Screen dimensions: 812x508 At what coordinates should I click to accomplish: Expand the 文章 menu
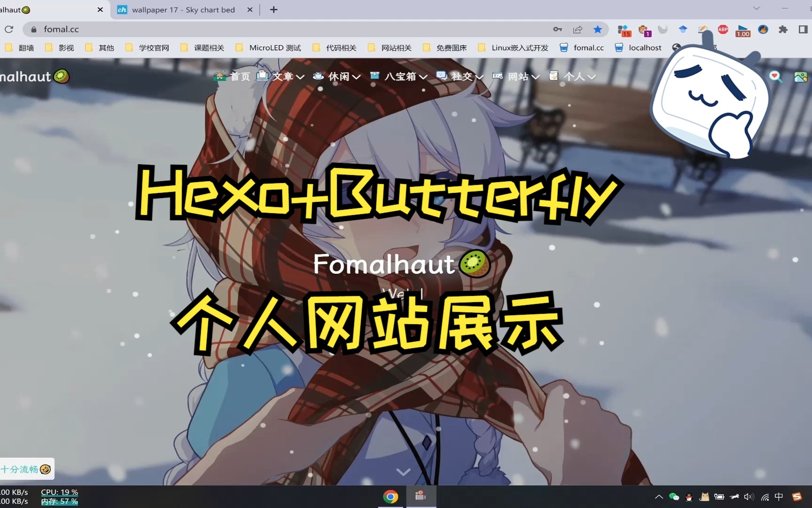click(281, 76)
